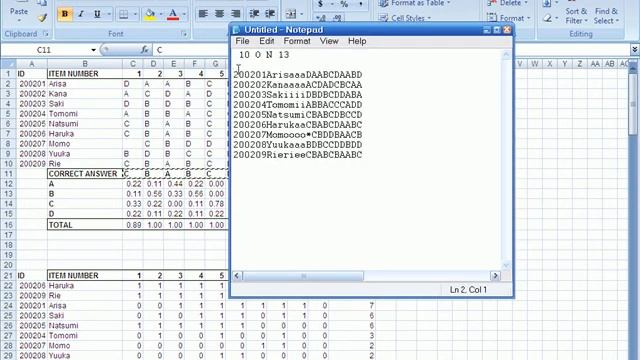Select column Z header in Excel

579,64
